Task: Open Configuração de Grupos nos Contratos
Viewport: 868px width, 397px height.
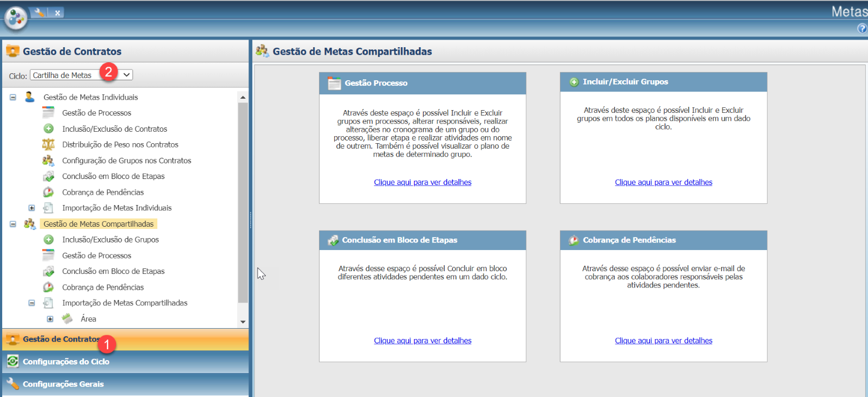Action: point(126,160)
